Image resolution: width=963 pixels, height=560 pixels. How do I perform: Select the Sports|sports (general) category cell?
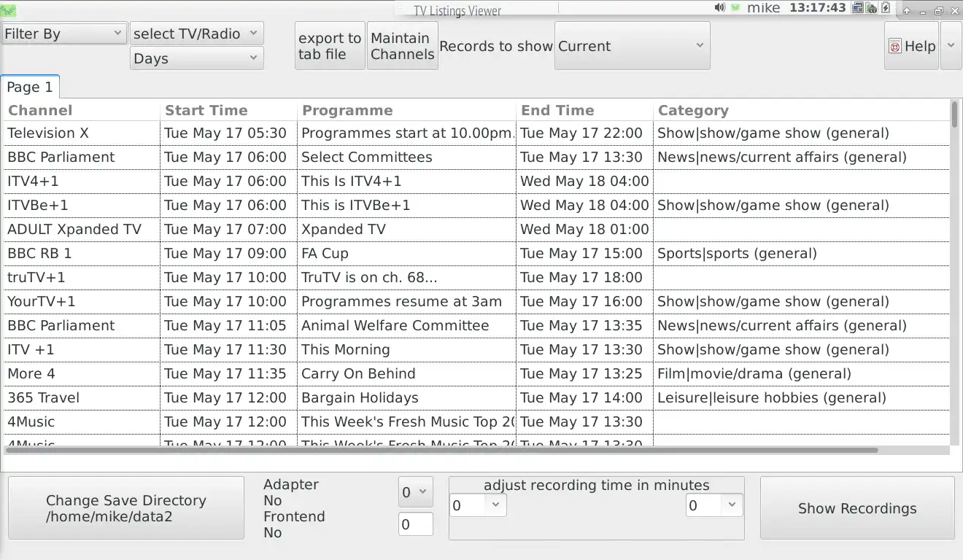coord(802,254)
